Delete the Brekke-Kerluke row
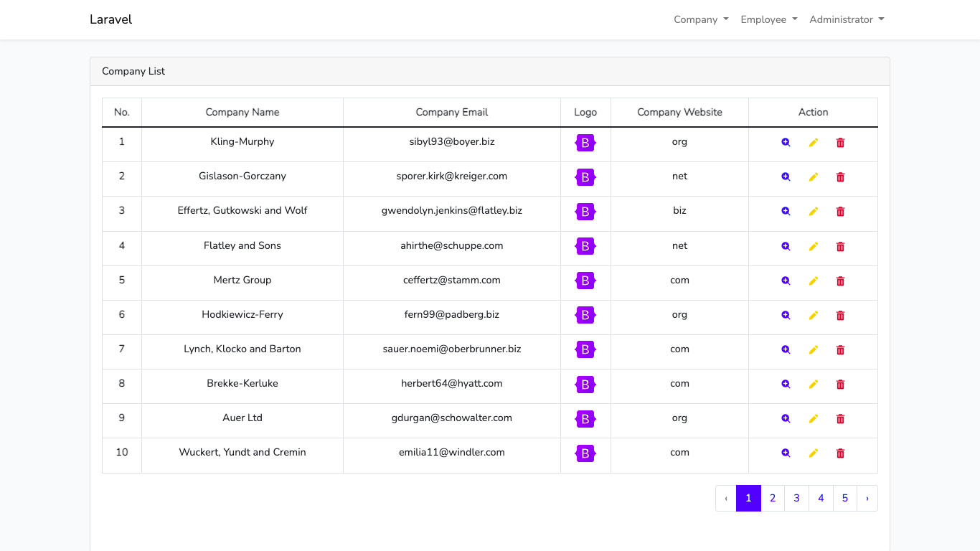Screen dimensions: 980x551 pyautogui.click(x=840, y=385)
